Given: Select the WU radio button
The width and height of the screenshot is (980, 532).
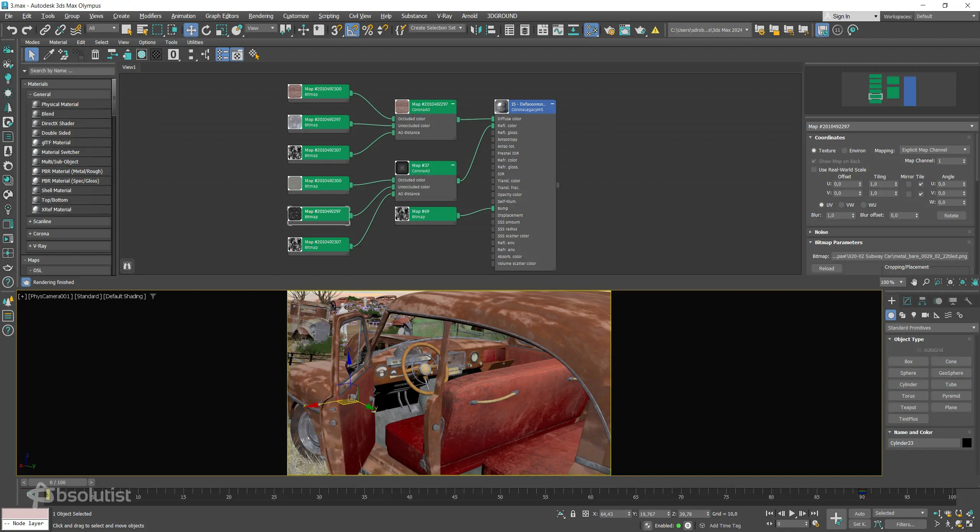Looking at the screenshot, I should 864,205.
